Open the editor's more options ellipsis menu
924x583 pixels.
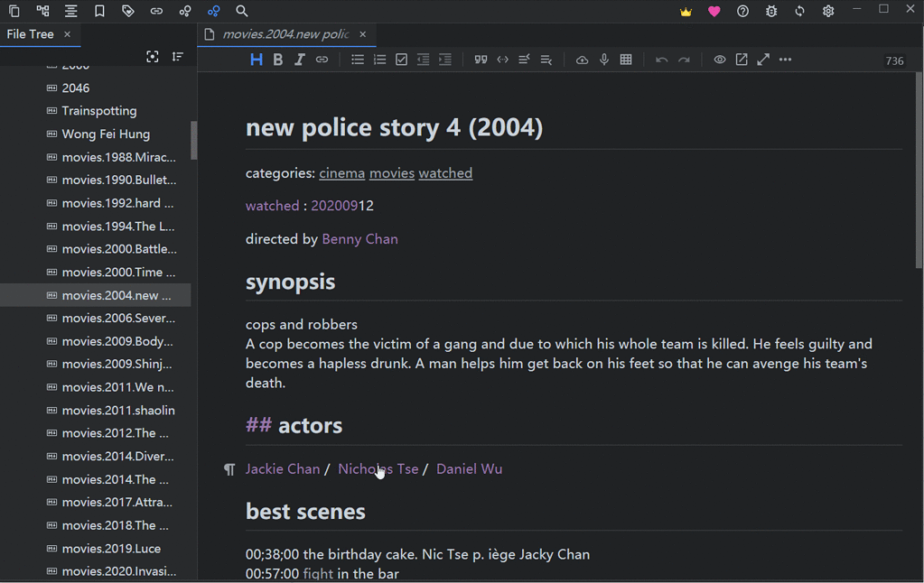point(784,60)
